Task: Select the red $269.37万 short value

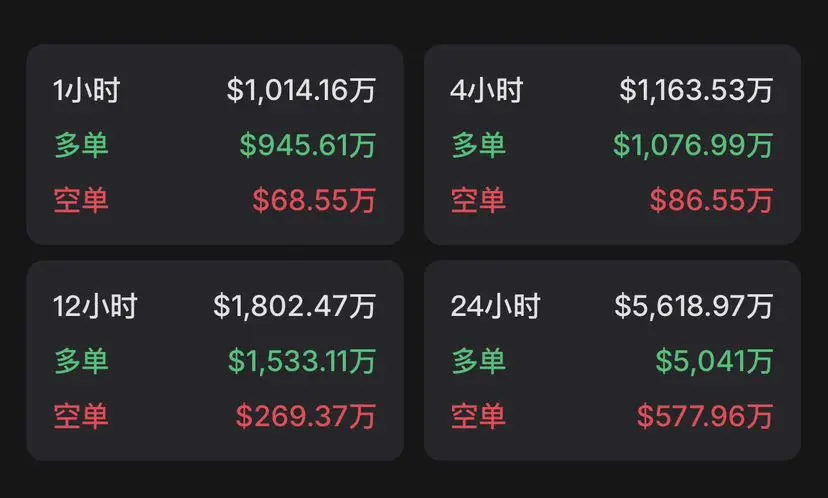Action: pos(306,416)
